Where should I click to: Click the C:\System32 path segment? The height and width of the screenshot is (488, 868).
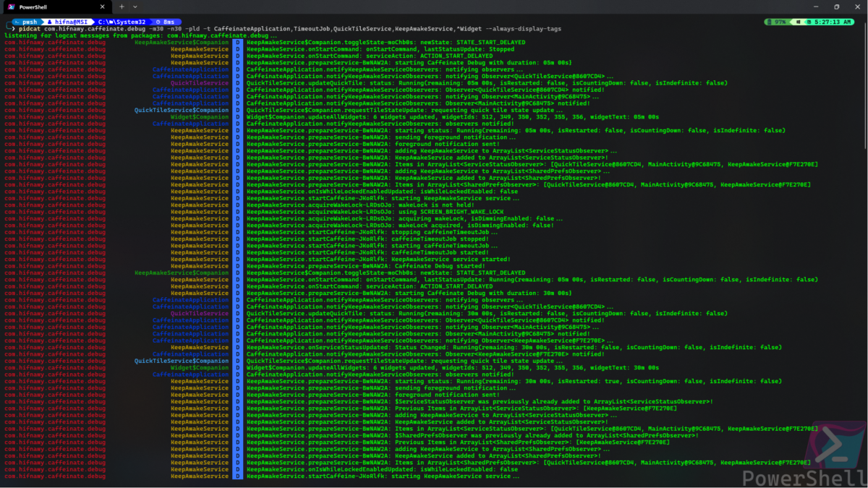tap(123, 22)
